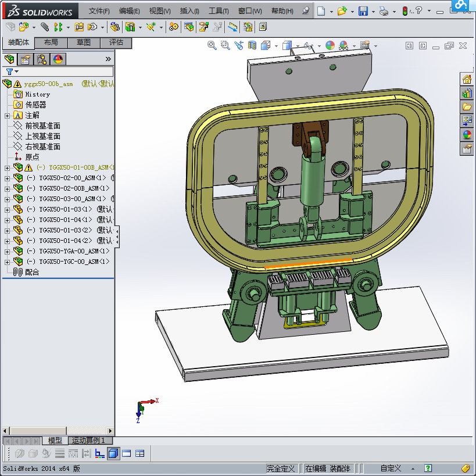Click the Assembly Features icon

pyautogui.click(x=130, y=27)
